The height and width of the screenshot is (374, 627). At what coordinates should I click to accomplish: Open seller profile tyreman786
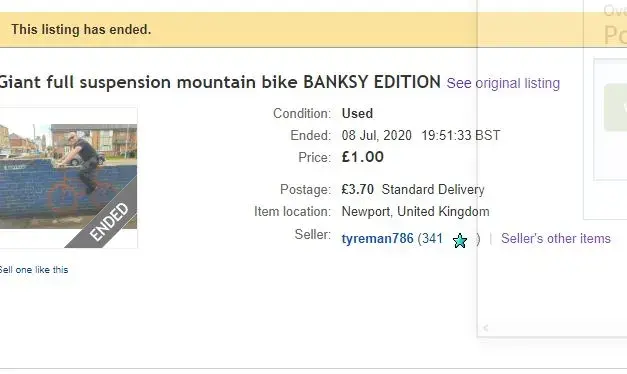coord(377,238)
